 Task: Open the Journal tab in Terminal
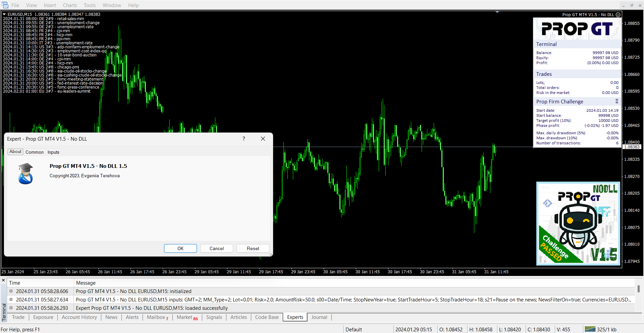pyautogui.click(x=319, y=317)
